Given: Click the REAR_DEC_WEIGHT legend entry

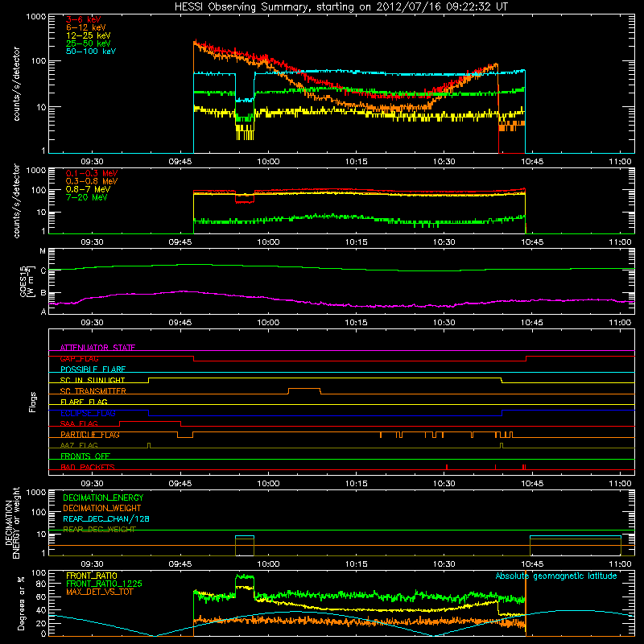Looking at the screenshot, I should click(x=99, y=530).
